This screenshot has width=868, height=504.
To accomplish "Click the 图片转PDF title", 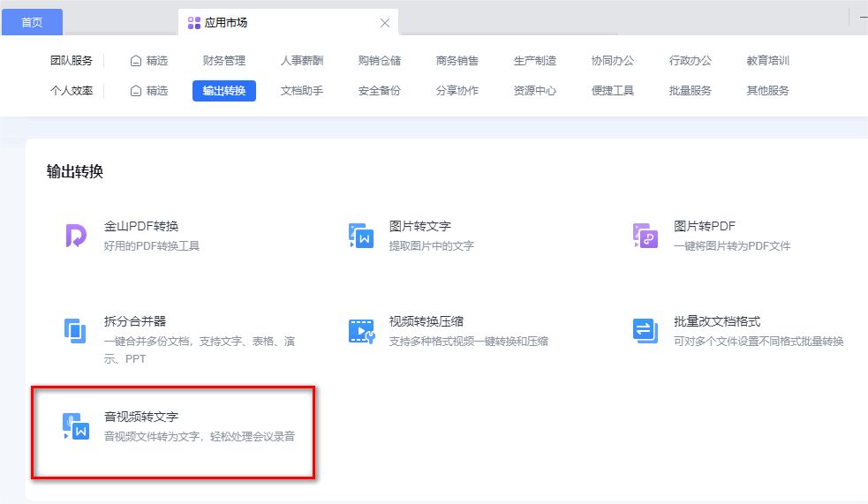I will click(704, 226).
